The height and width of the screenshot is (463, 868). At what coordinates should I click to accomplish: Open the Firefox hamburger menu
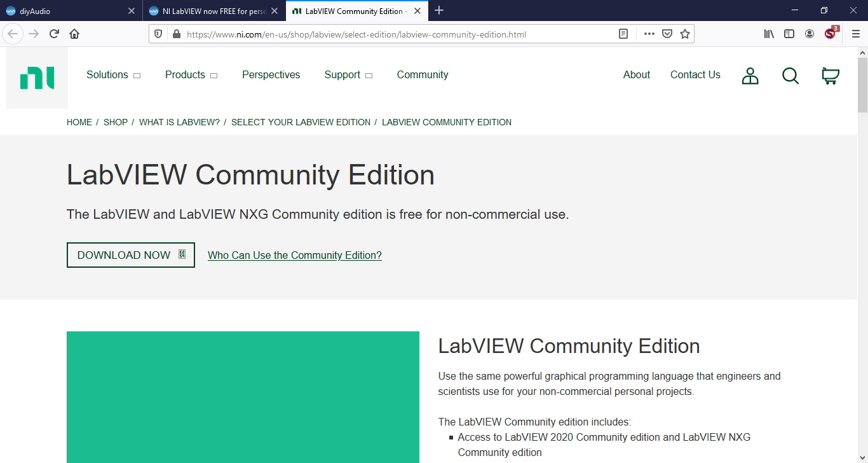coord(855,34)
